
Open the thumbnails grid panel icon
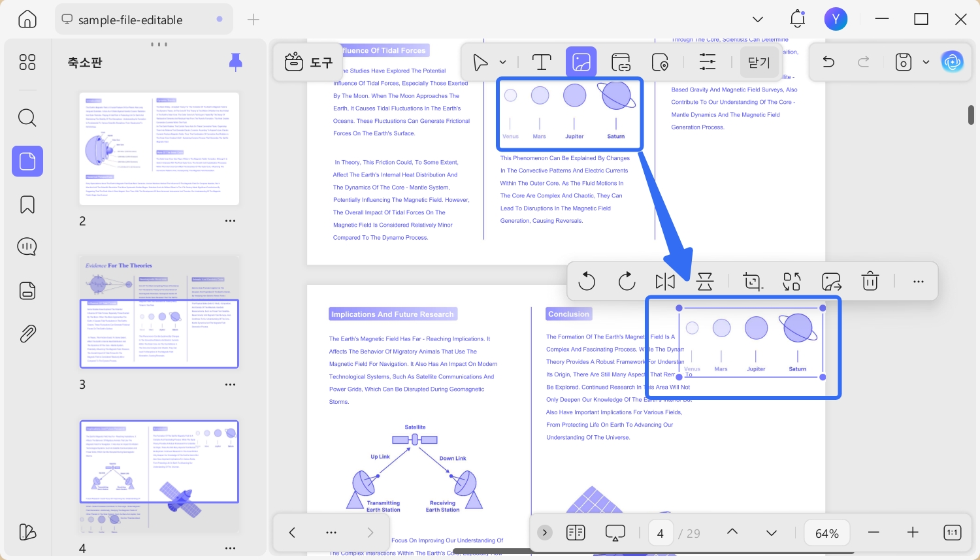[x=27, y=62]
